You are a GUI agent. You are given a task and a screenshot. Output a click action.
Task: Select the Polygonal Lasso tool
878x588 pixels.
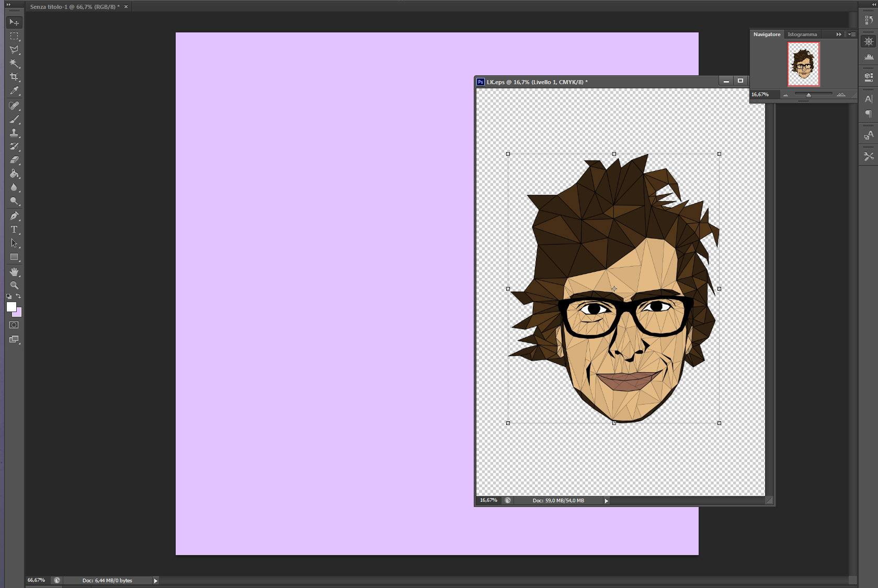click(x=14, y=50)
